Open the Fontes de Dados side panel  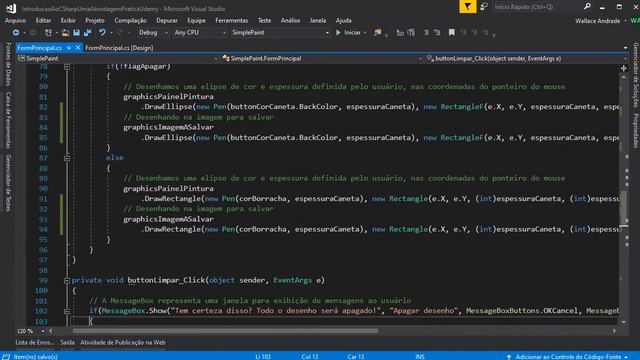click(8, 64)
